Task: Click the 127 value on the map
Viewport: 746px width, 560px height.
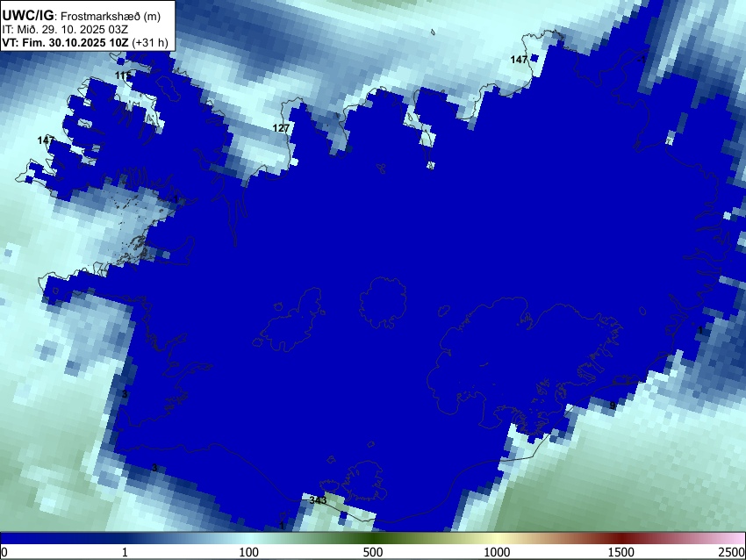Action: tap(281, 128)
